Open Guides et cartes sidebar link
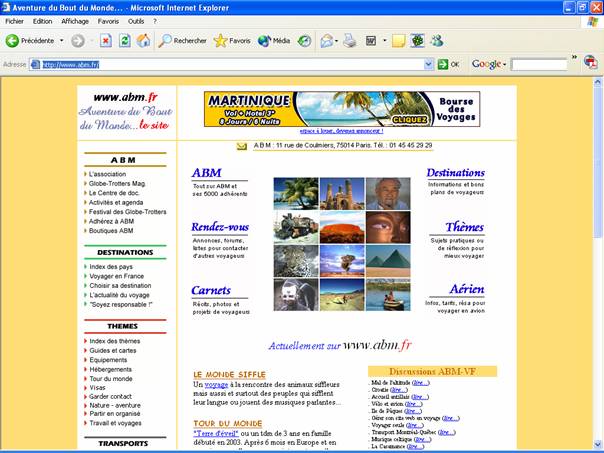Viewport: 604px width, 453px height. click(112, 351)
